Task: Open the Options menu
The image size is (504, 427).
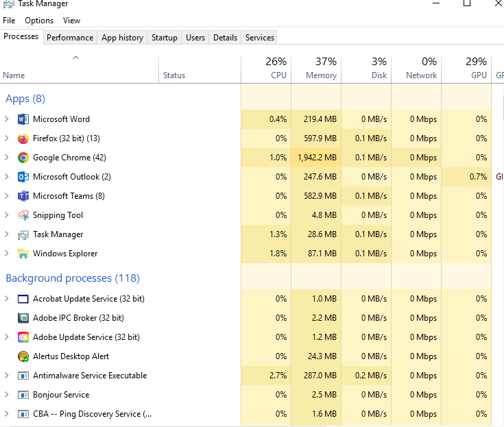Action: (x=39, y=21)
